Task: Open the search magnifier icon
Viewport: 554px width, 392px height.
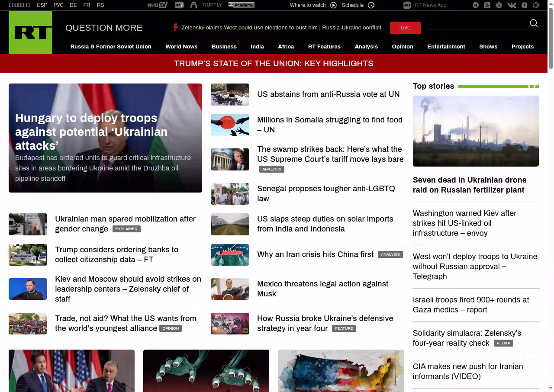Action: pyautogui.click(x=534, y=23)
